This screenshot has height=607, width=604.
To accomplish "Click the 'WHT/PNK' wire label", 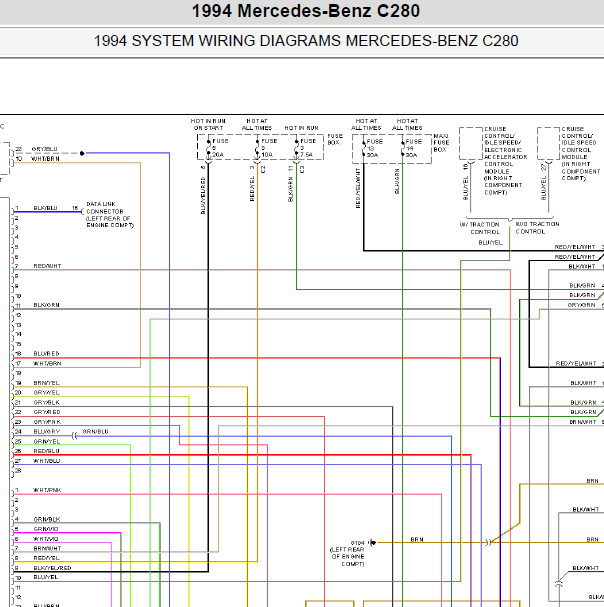I will coord(47,490).
